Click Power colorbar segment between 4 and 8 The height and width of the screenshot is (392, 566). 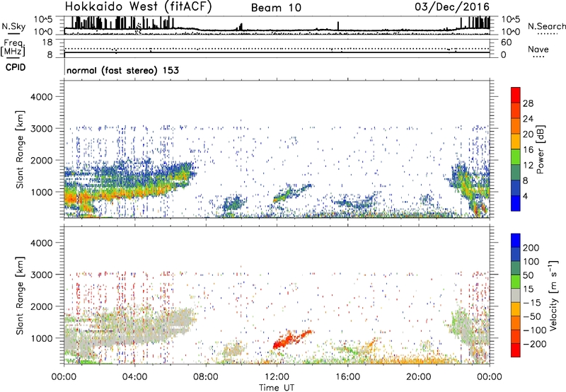click(516, 188)
